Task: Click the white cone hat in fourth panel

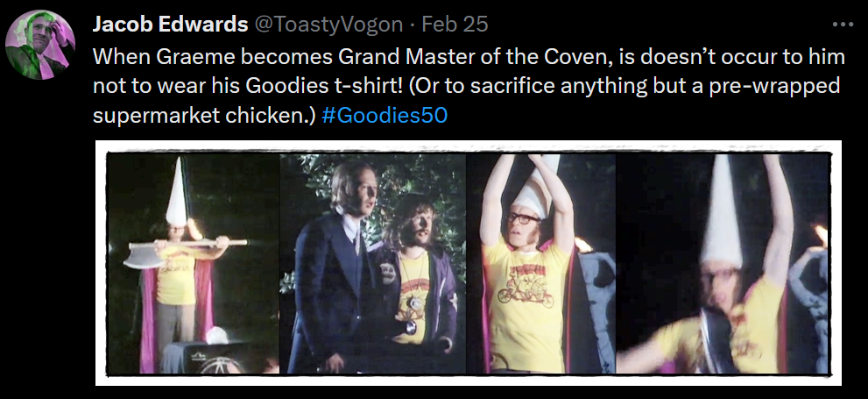Action: click(722, 210)
